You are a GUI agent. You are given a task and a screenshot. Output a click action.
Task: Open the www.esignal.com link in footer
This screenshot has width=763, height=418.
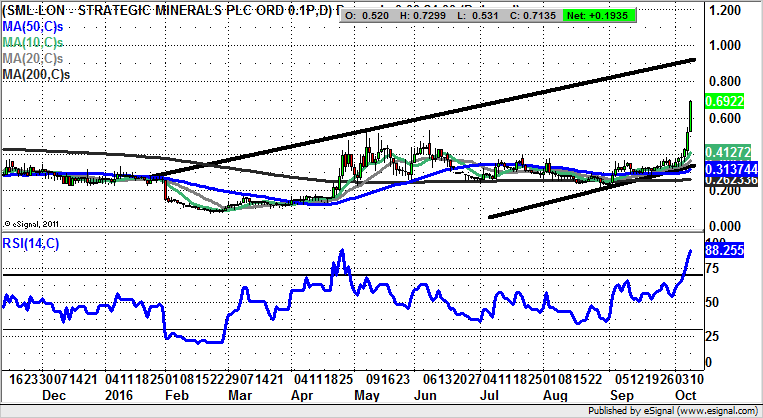(716, 410)
